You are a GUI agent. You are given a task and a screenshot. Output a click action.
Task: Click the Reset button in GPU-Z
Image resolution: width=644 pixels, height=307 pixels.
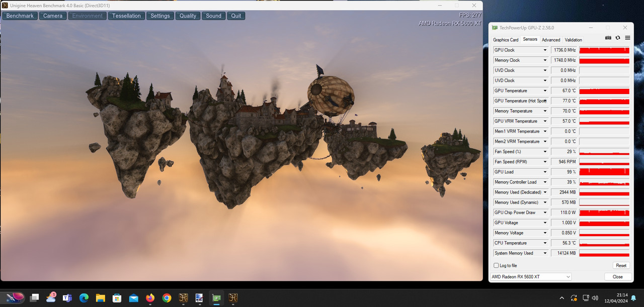tap(621, 265)
